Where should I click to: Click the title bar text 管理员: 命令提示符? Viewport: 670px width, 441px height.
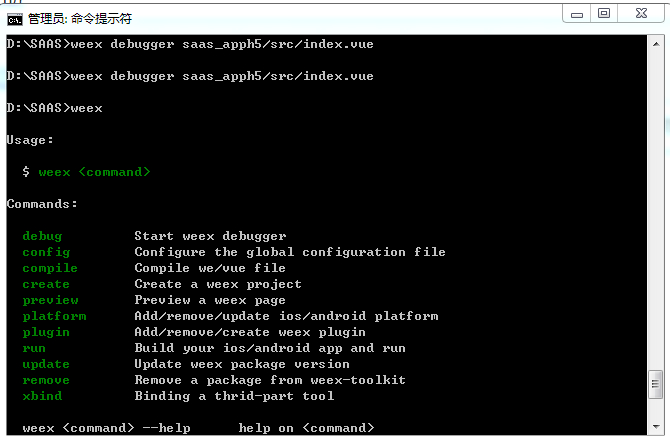(79, 18)
